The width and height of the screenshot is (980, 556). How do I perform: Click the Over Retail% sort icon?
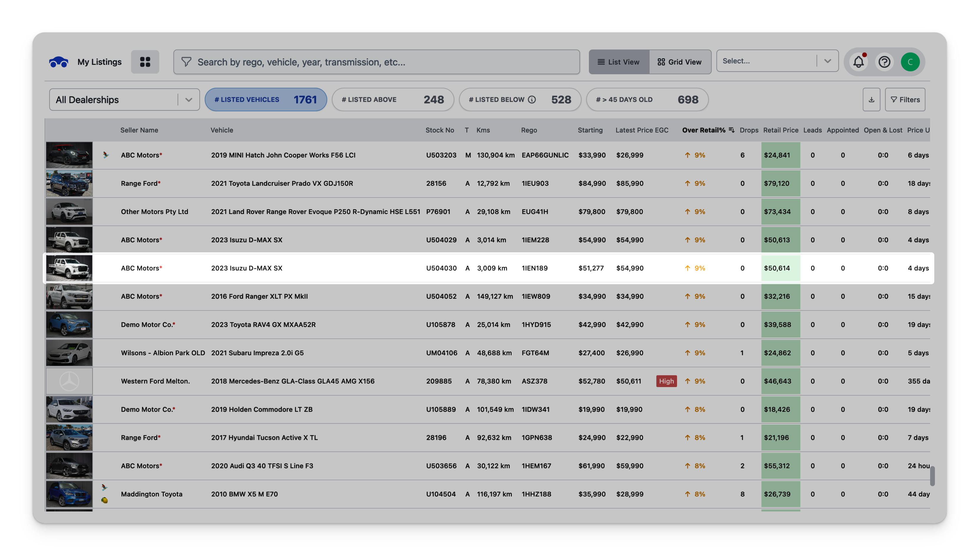point(731,130)
